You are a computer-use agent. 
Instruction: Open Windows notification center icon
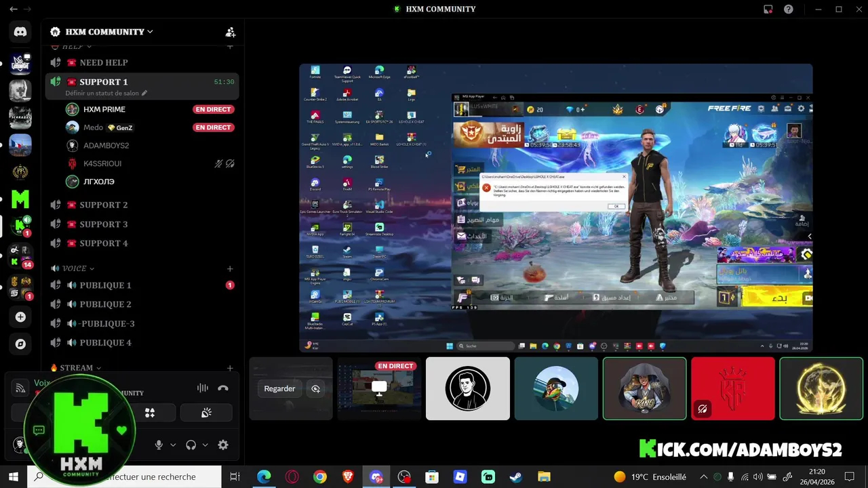tap(850, 477)
